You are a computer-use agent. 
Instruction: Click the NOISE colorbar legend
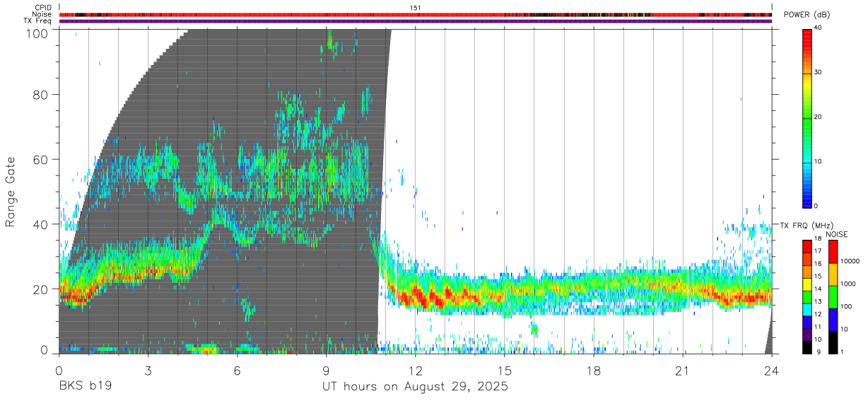pyautogui.click(x=833, y=296)
